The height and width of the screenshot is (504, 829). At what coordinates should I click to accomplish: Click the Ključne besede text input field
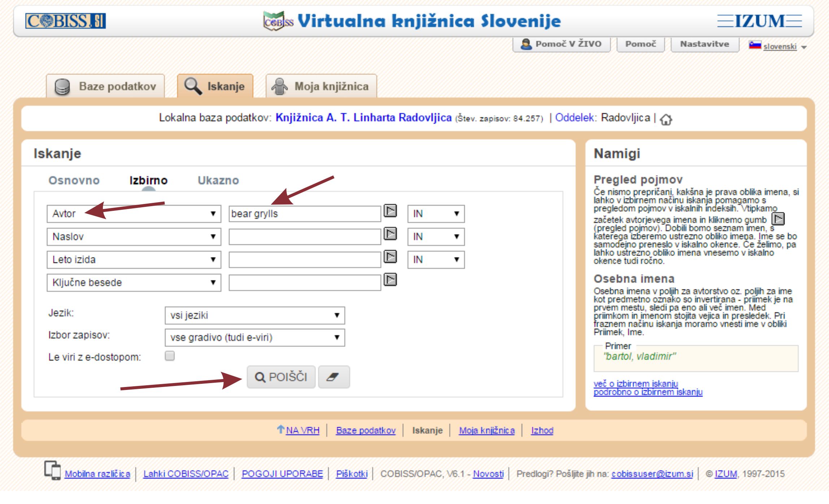click(x=305, y=283)
